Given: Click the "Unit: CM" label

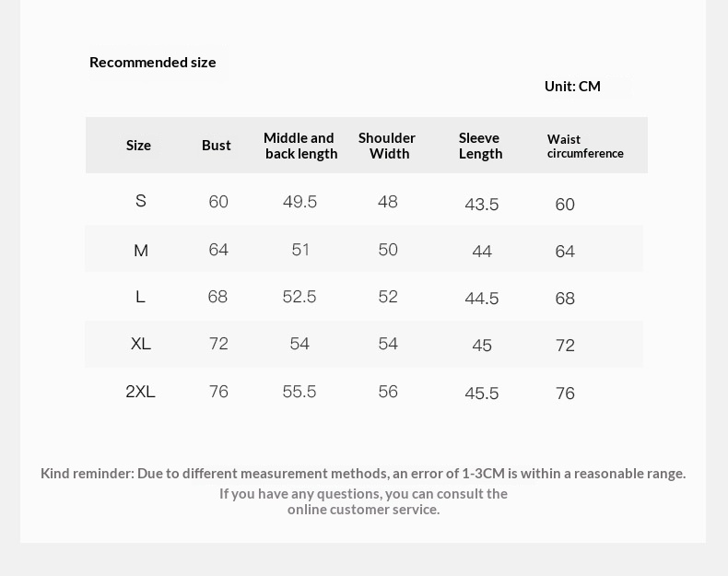Looking at the screenshot, I should click(572, 86).
